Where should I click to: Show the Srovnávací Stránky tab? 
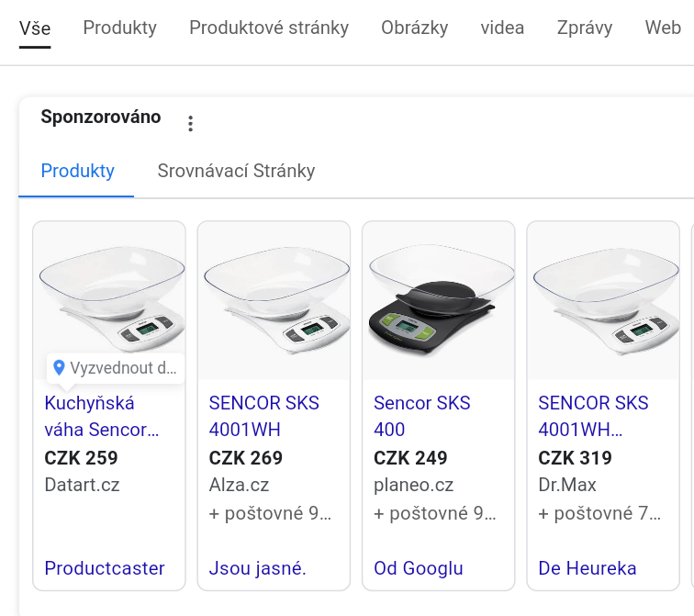click(x=236, y=171)
